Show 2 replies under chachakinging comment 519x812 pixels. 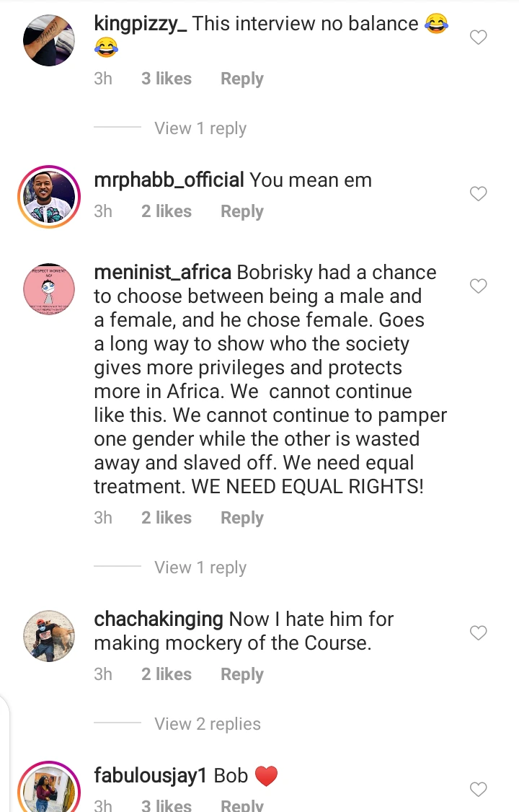207,724
